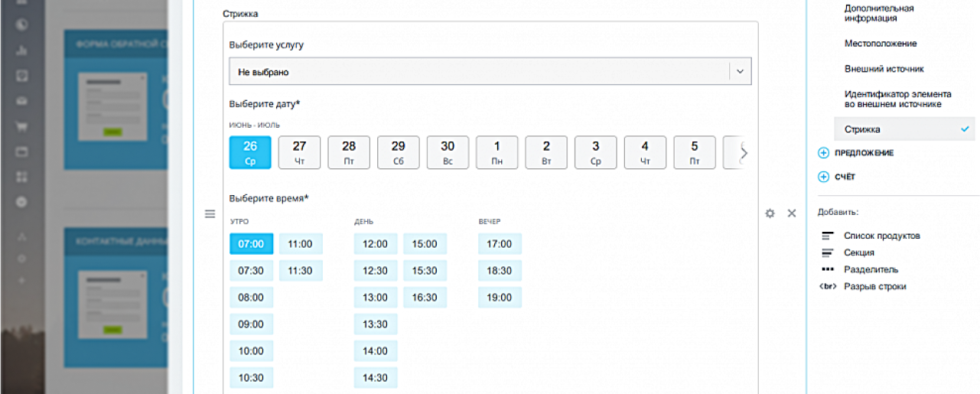Add a Разрыв строки element

(x=874, y=286)
